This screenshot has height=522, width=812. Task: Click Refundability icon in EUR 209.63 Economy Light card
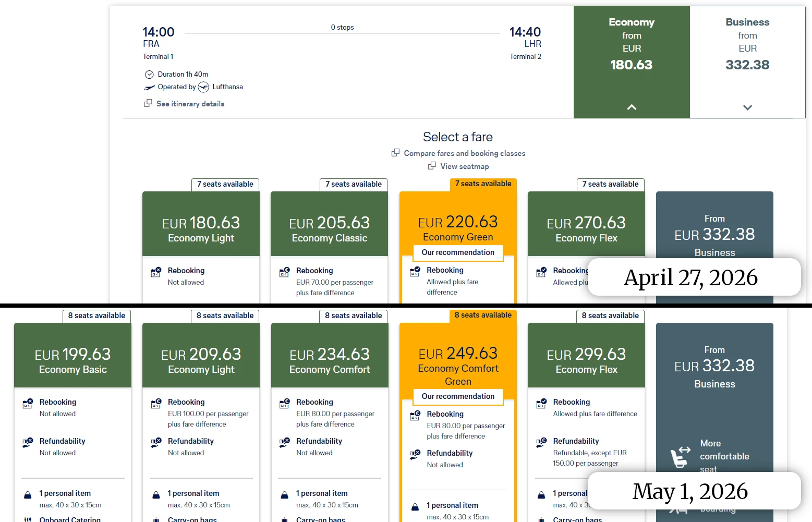(x=156, y=443)
